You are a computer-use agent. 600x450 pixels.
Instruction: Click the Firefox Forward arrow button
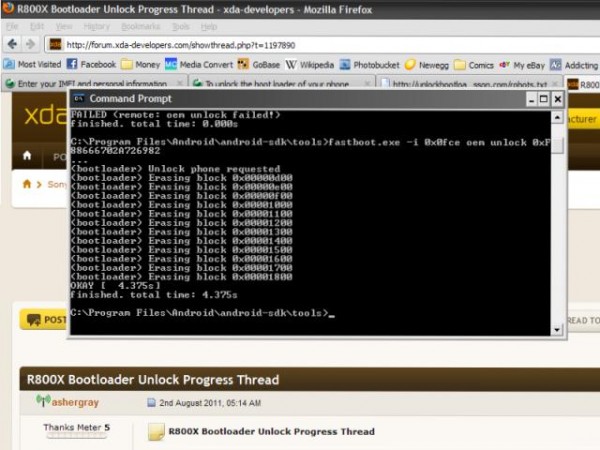click(31, 44)
